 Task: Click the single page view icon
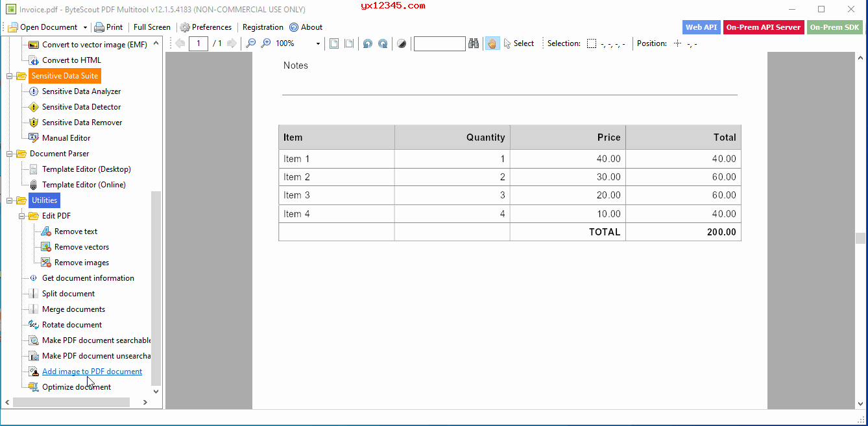tap(334, 43)
